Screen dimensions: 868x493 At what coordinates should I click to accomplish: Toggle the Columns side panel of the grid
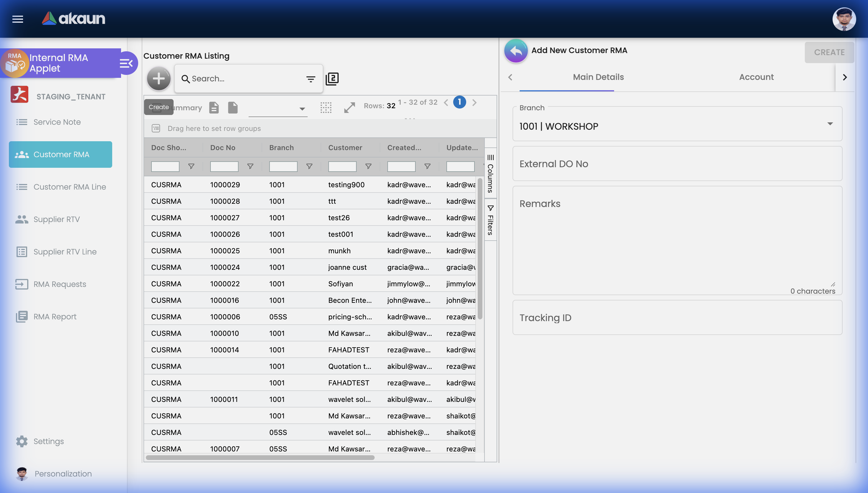tap(490, 173)
